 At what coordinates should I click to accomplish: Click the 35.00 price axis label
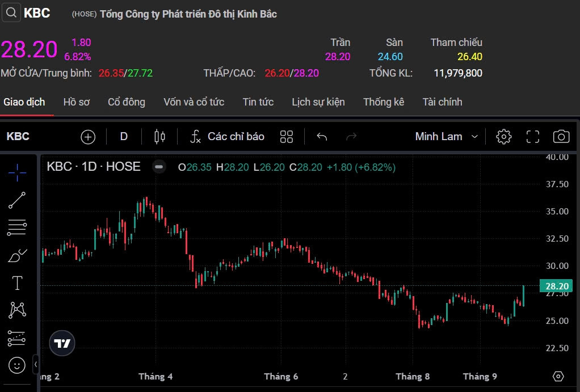click(557, 211)
